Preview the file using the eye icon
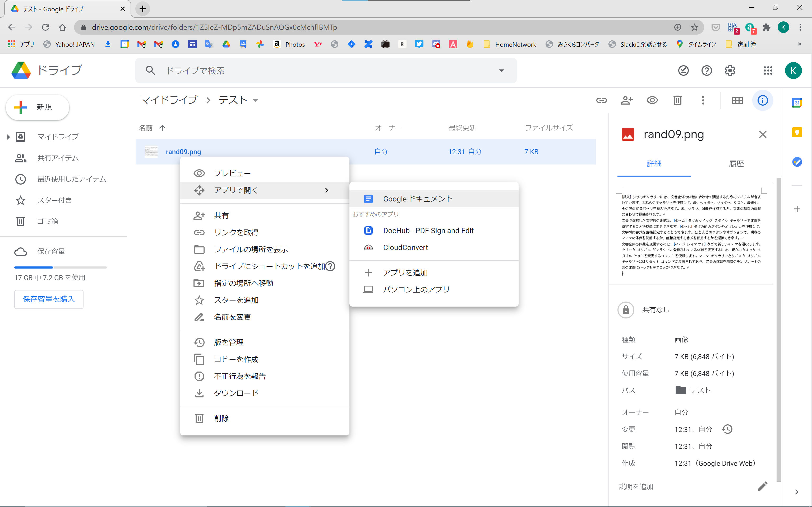This screenshot has width=812, height=507. pos(652,100)
